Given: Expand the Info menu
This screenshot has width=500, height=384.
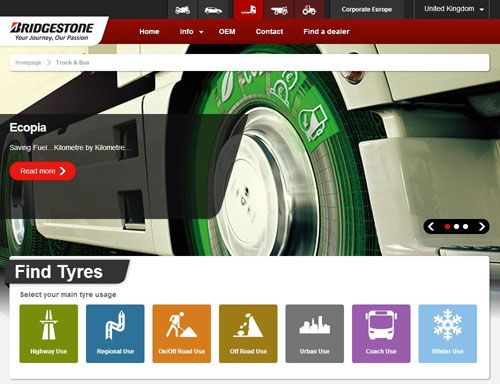Looking at the screenshot, I should (191, 32).
